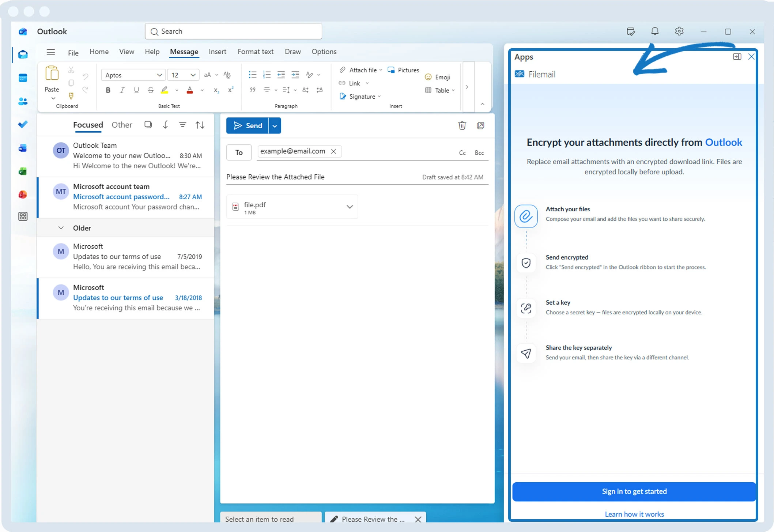Launch PowerPoint from sidebar
Screen dimensions: 774x532
pos(23,195)
